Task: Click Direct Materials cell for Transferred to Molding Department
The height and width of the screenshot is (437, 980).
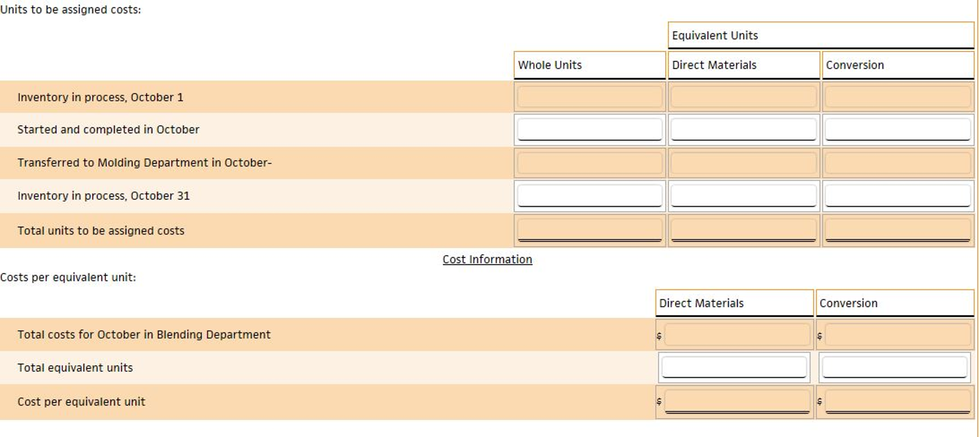Action: 743,163
